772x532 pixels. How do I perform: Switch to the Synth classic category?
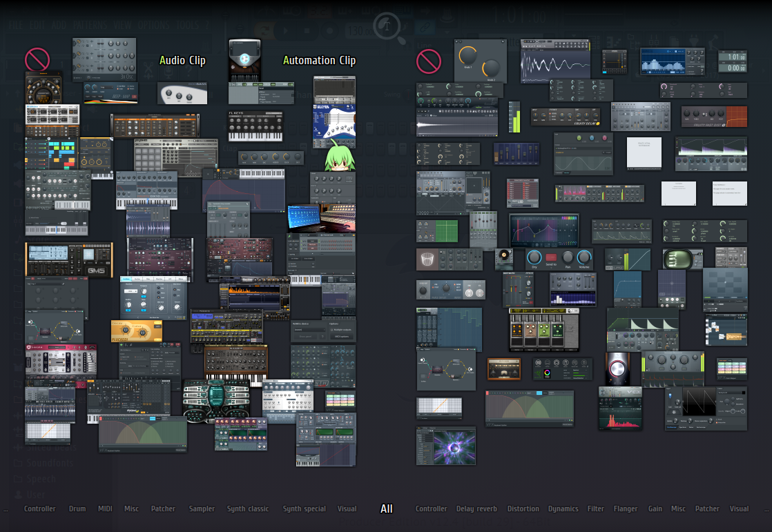[248, 509]
